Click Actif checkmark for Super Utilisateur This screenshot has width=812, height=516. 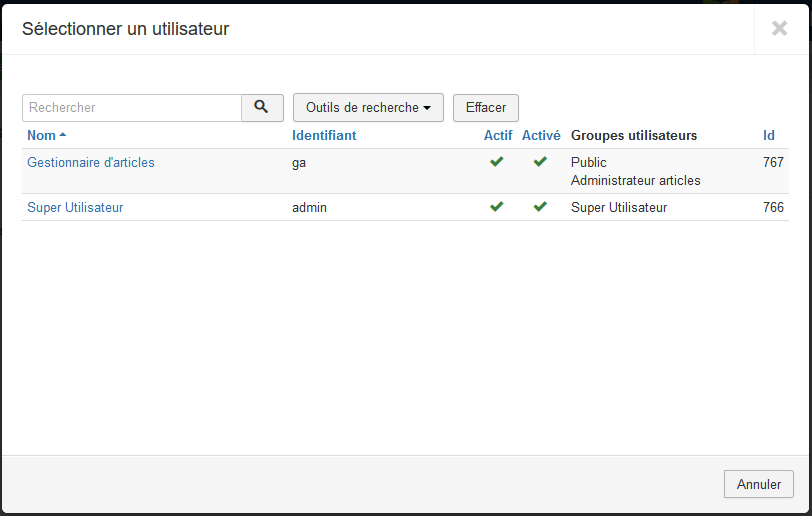497,207
